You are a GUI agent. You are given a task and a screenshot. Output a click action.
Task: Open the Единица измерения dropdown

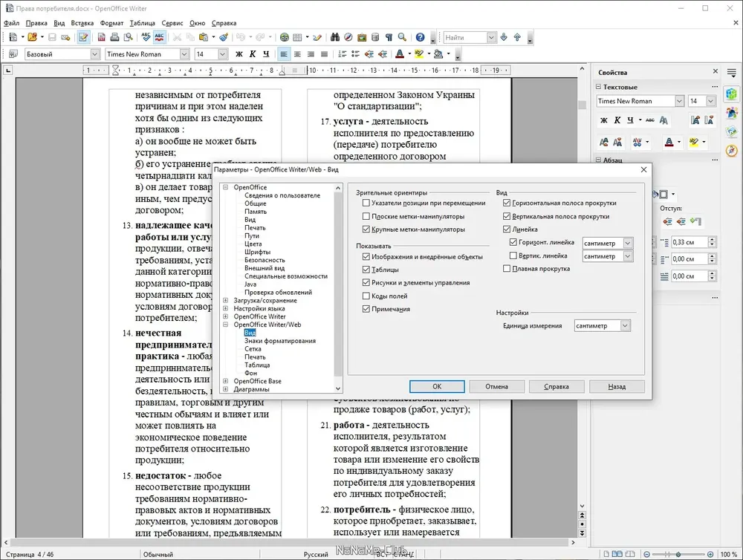click(x=625, y=325)
